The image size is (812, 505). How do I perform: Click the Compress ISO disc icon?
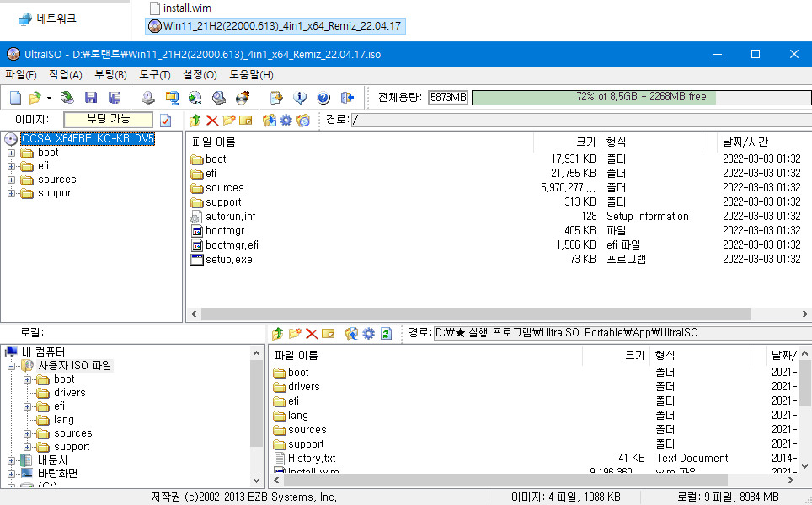(195, 98)
